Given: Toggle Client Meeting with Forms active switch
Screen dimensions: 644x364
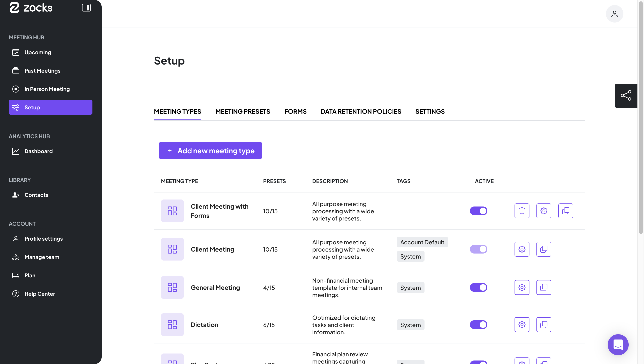Looking at the screenshot, I should pos(478,211).
